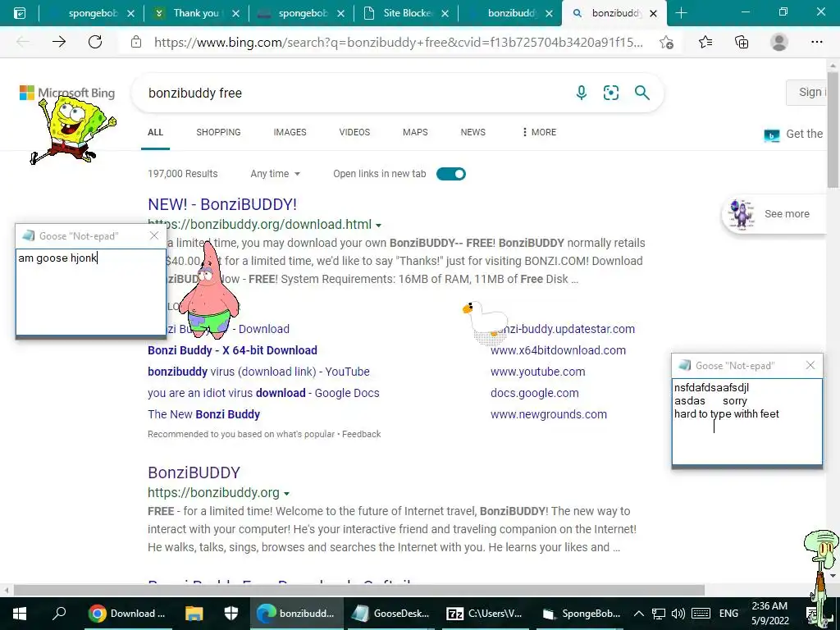Send Feedback on recommendations

(362, 434)
